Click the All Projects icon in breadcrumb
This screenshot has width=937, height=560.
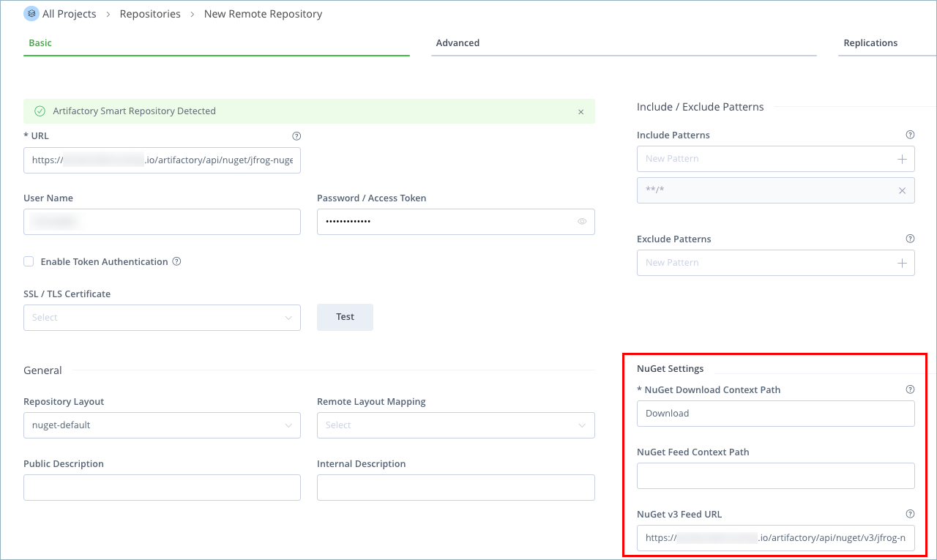click(31, 14)
